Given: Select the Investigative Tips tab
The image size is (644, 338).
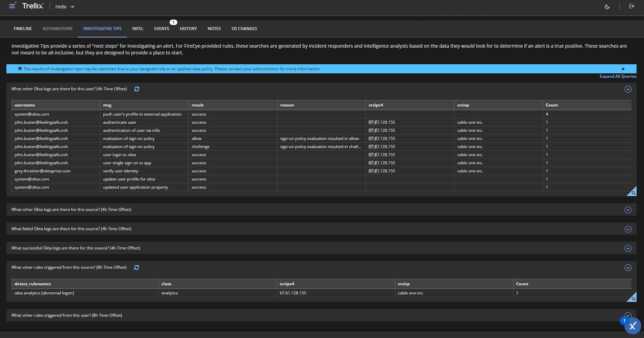Looking at the screenshot, I should (102, 29).
